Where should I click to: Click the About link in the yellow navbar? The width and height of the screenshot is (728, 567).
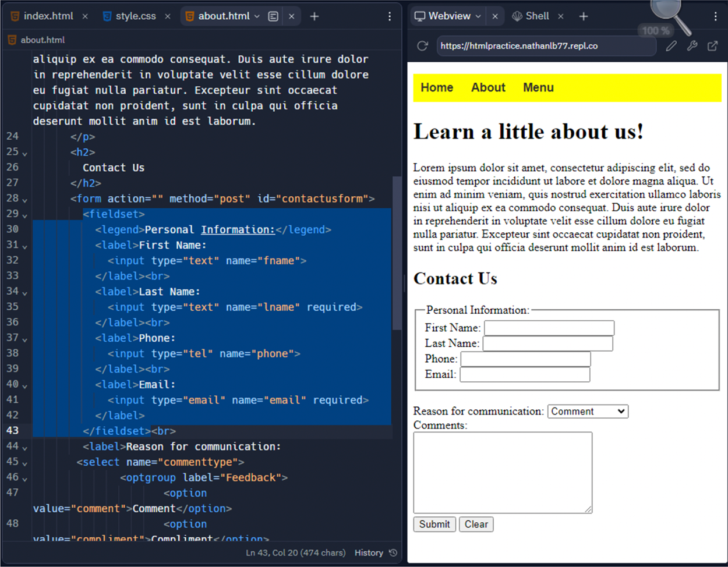488,87
